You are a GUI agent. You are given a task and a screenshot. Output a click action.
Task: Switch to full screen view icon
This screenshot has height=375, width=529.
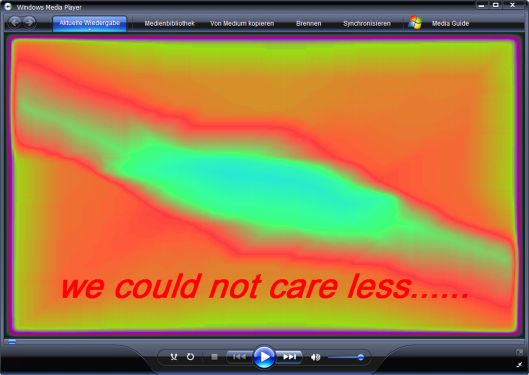pyautogui.click(x=519, y=364)
